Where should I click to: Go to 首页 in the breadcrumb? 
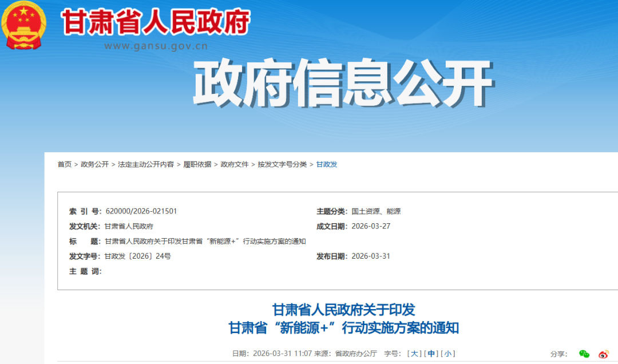pos(65,164)
